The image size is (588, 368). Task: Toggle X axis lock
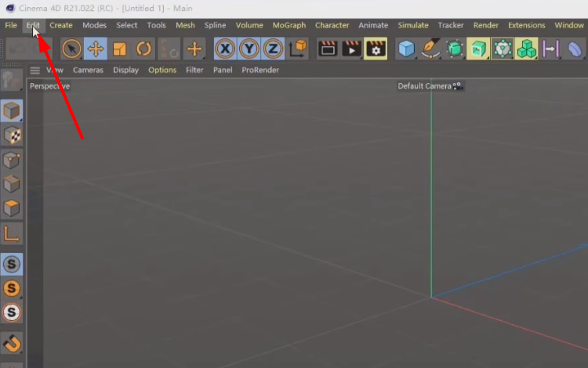225,49
